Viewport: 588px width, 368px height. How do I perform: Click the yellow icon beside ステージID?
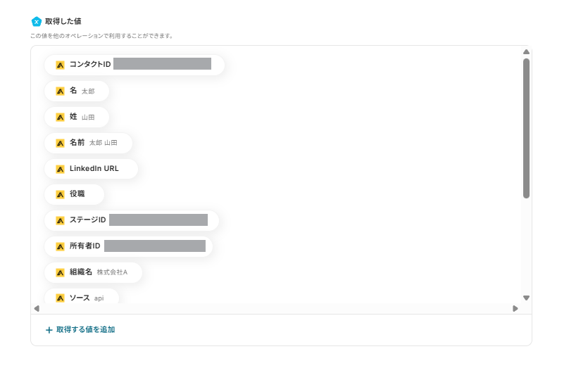point(61,220)
